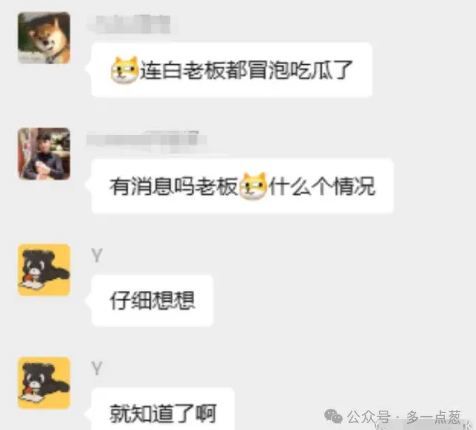476x430 pixels.
Task: Select the blurred name above 连白老板 message
Action: click(x=129, y=24)
